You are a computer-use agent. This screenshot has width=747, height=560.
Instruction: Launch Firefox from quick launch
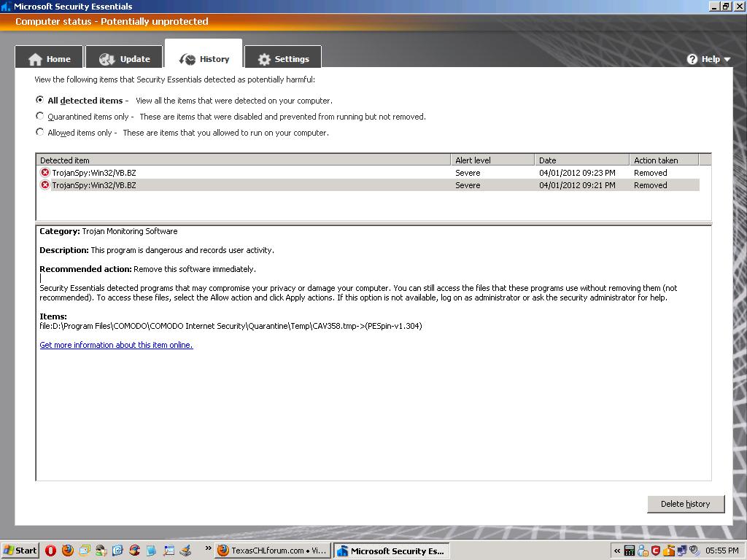click(x=68, y=551)
